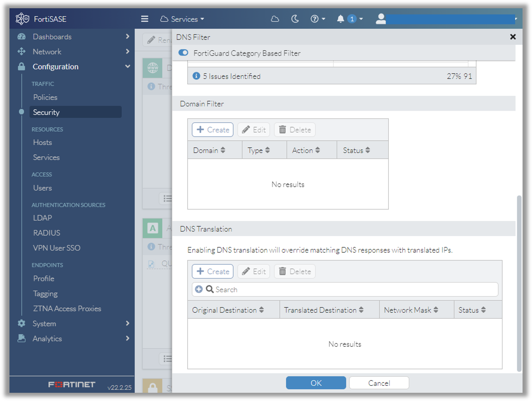The image size is (532, 401).
Task: Expand the Dashboards sidebar section
Action: tap(73, 37)
